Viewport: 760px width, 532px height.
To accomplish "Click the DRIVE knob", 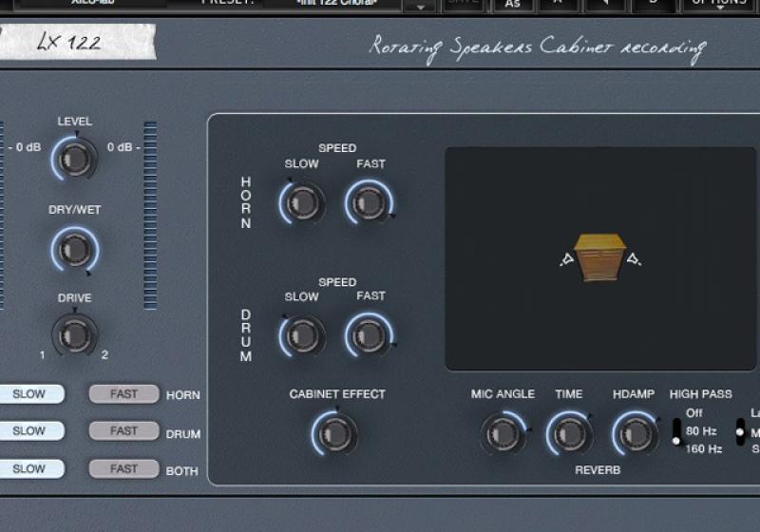I will [74, 334].
